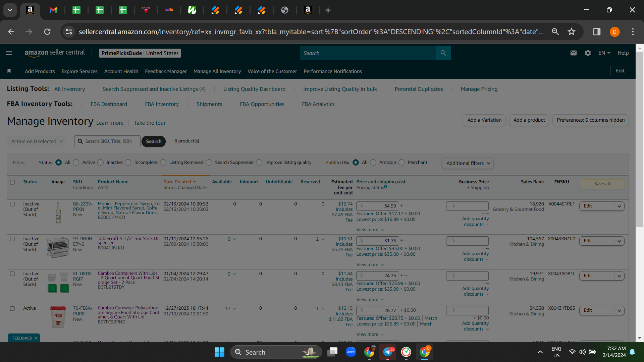Open a new browser tab
The image size is (644, 362).
[328, 10]
